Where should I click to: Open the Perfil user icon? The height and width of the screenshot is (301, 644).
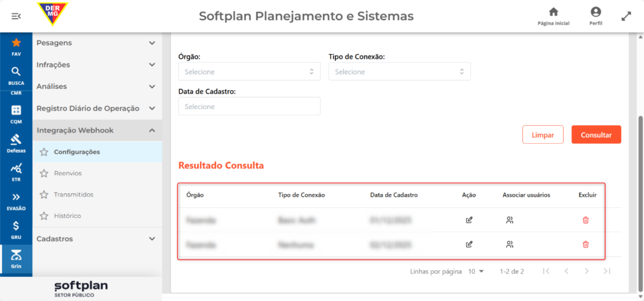tap(596, 11)
